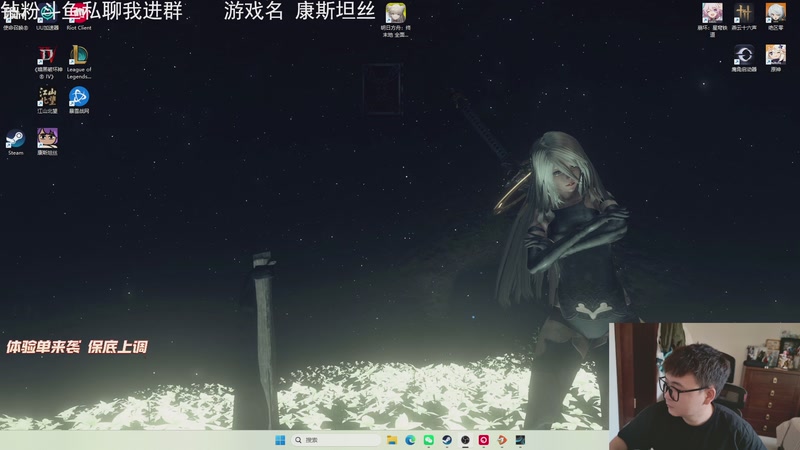This screenshot has height=450, width=800.
Task: Open the Call of Duty 使命召唤 shortcut
Action: pos(15,16)
